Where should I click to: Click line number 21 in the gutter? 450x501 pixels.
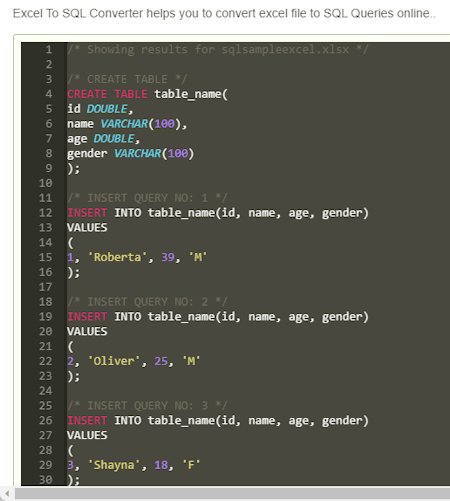click(x=46, y=346)
